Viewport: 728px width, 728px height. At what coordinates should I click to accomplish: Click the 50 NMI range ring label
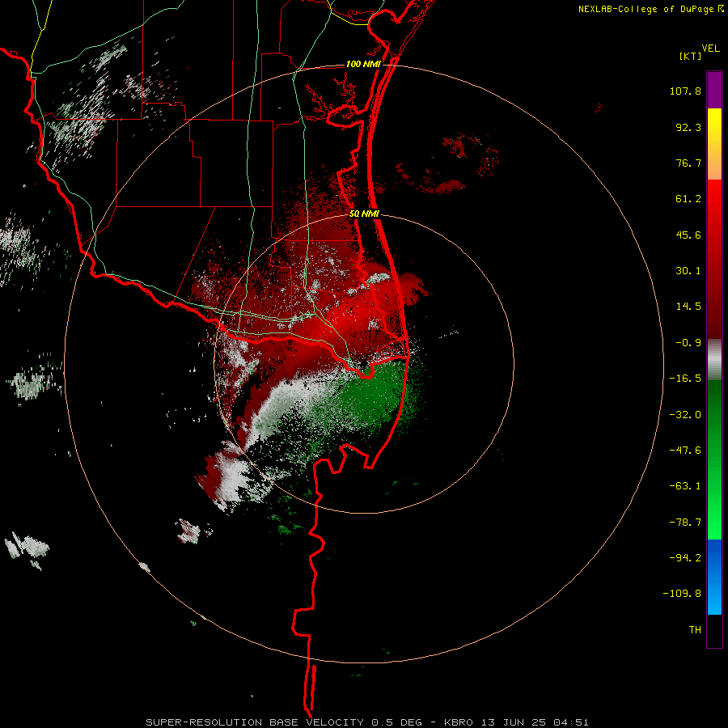365,214
